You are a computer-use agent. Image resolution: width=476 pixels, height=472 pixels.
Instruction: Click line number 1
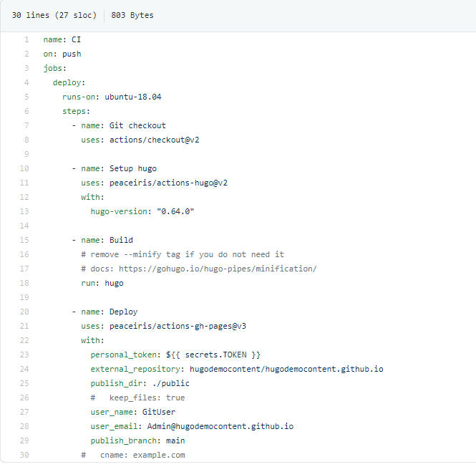(26, 39)
